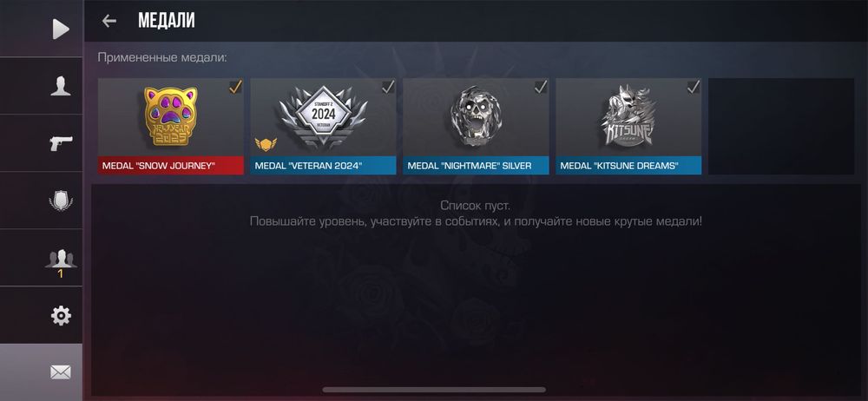Select the golden paw Snow Journey medal
This screenshot has width=868, height=401.
point(170,116)
